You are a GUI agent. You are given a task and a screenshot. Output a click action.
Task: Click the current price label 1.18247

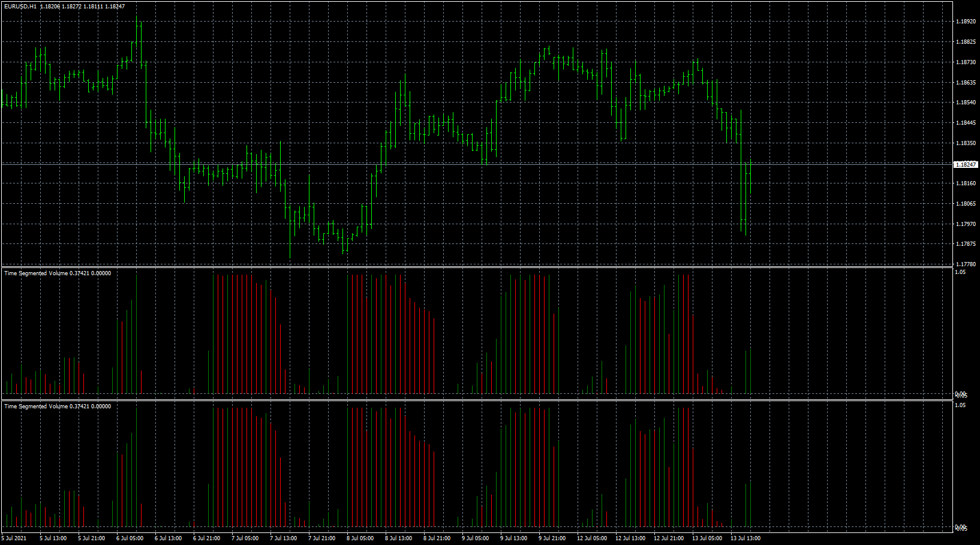(x=966, y=164)
